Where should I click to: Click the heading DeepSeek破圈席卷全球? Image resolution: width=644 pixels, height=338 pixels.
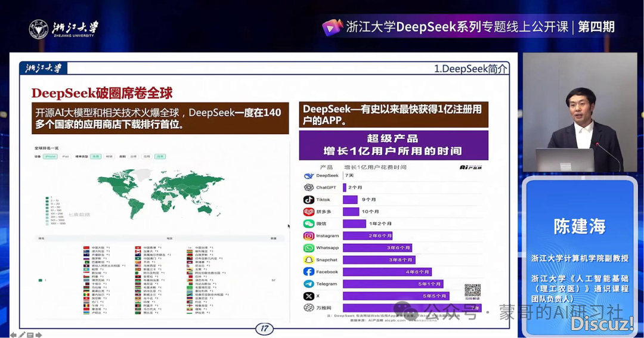[x=103, y=93]
